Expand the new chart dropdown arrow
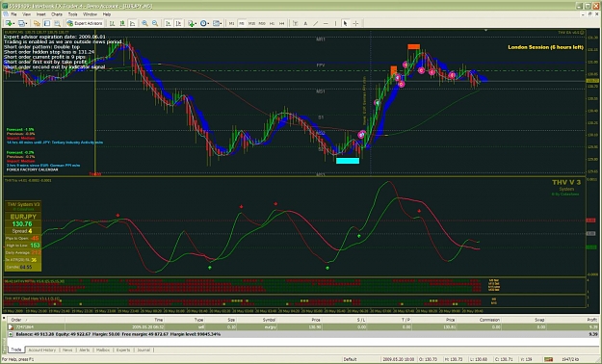Viewport: 602px width, 364px height. [14, 23]
